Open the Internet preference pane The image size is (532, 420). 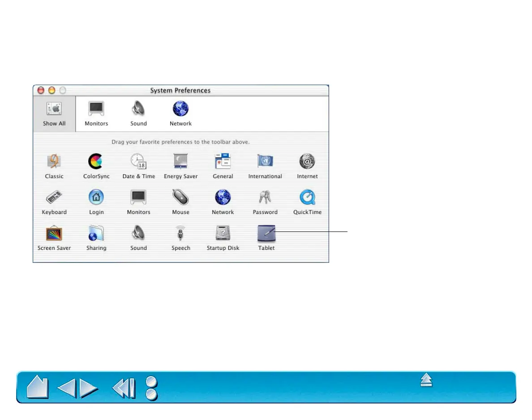[x=307, y=166]
